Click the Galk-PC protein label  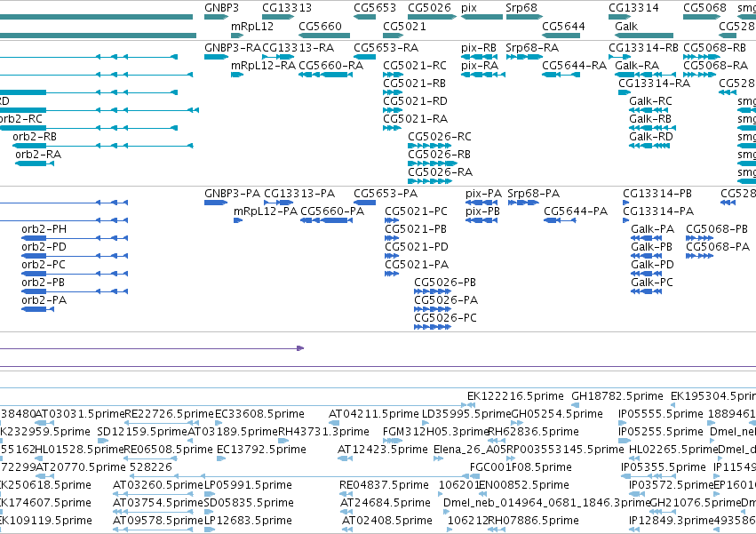click(652, 283)
